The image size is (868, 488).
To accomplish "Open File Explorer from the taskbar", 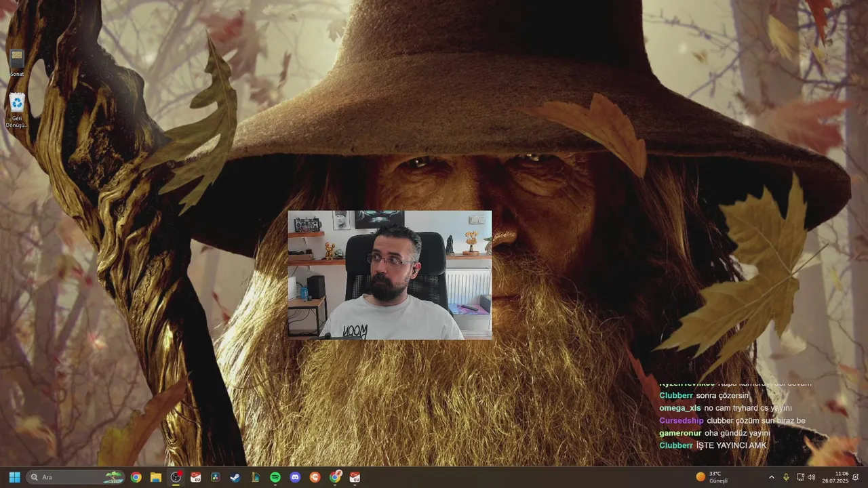I will 156,477.
